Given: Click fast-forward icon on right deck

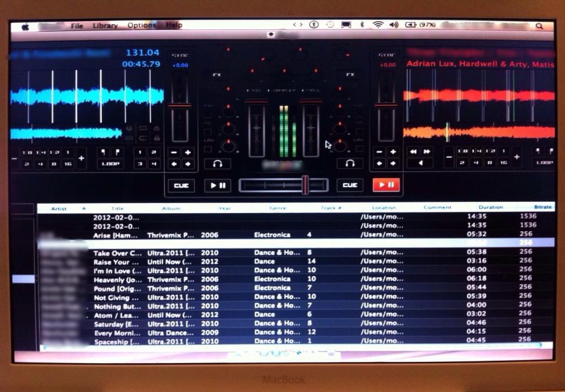Looking at the screenshot, I should (x=427, y=152).
